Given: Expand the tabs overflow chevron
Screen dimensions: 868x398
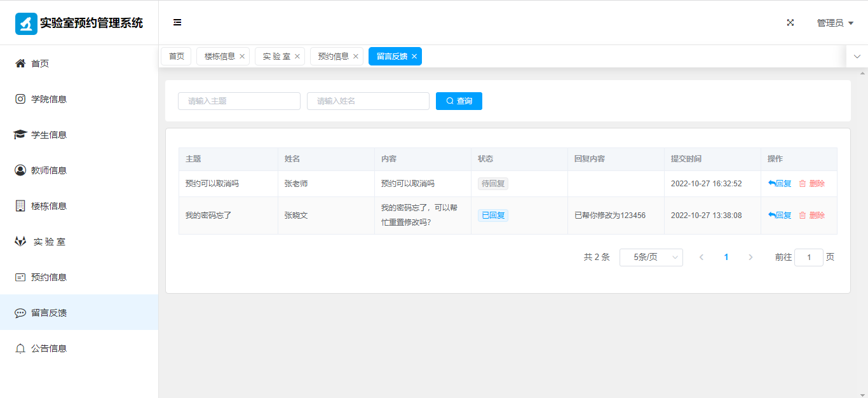Looking at the screenshot, I should (x=857, y=57).
